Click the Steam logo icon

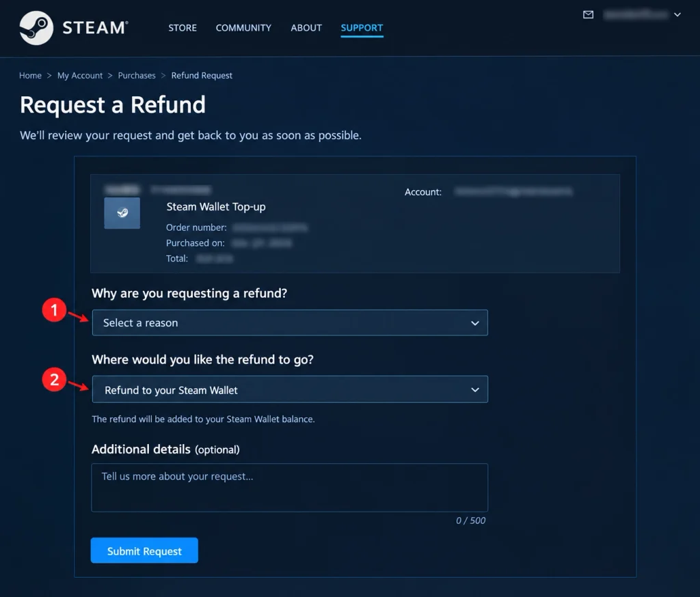[36, 27]
